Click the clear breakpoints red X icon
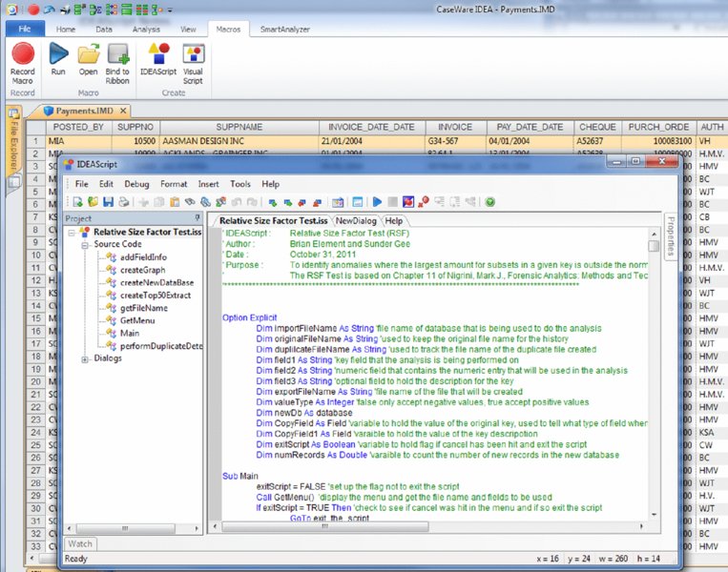Screen dimensions: 728x572 424,202
